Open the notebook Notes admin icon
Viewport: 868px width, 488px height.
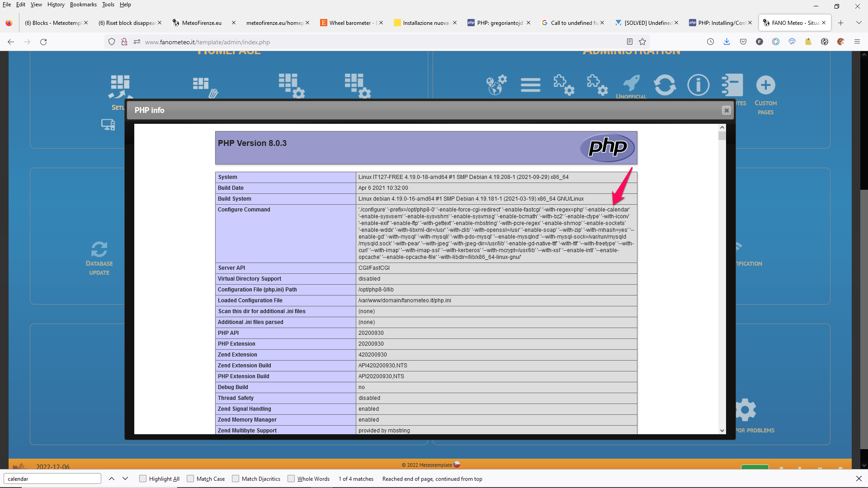pos(732,85)
